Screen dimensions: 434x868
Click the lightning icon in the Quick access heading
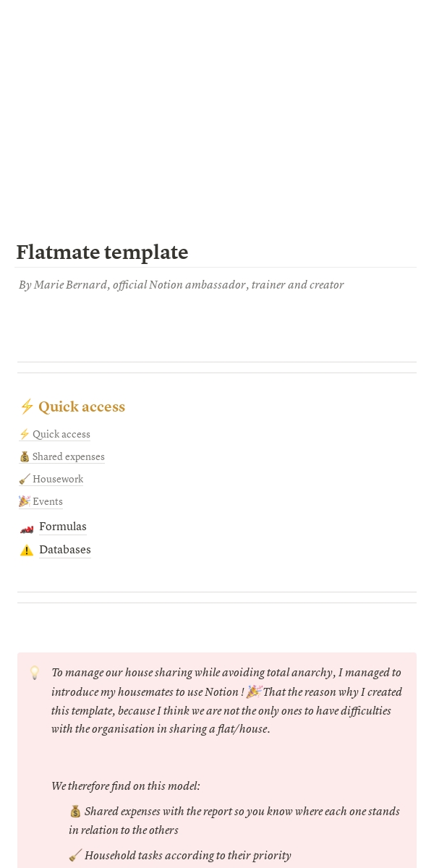pos(27,407)
